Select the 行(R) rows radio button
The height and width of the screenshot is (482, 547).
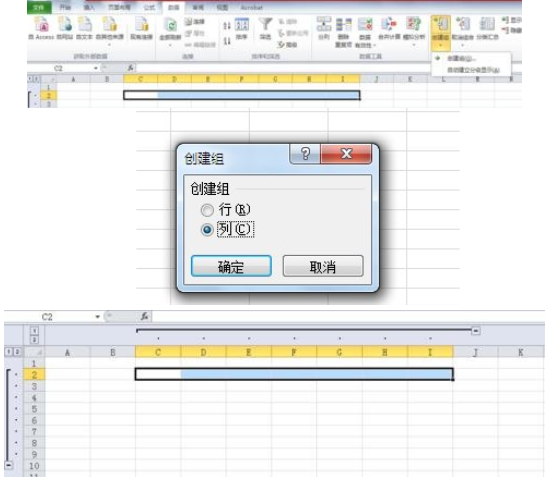coord(207,210)
